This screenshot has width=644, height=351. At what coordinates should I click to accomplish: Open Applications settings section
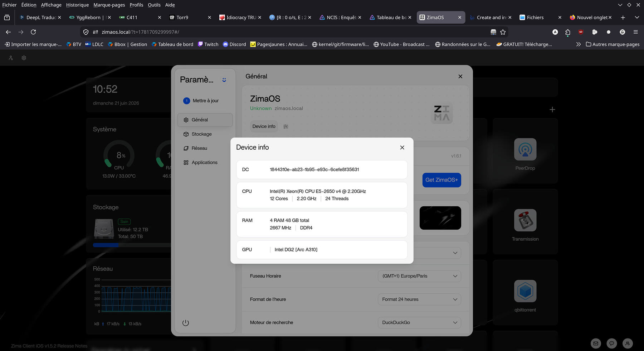coord(205,163)
